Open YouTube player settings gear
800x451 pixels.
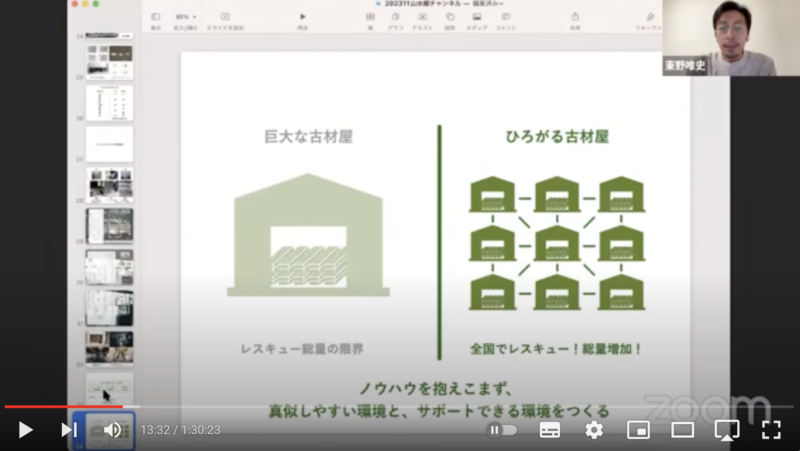(x=594, y=430)
